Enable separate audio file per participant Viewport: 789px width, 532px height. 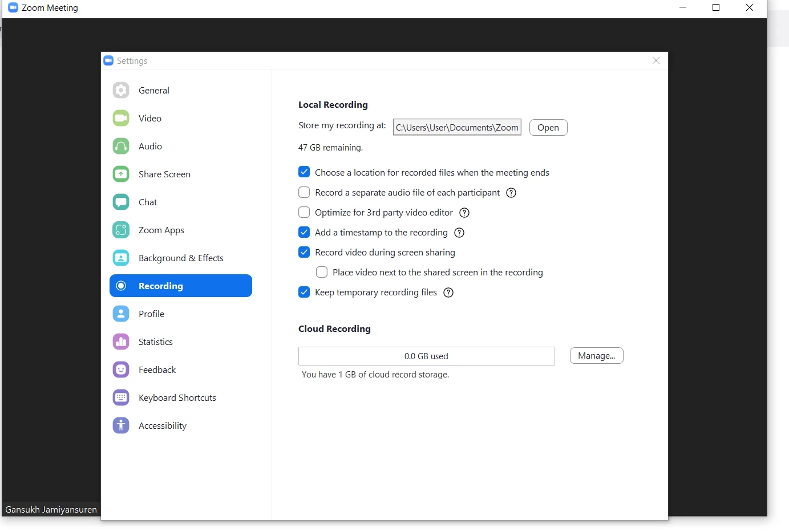(304, 192)
